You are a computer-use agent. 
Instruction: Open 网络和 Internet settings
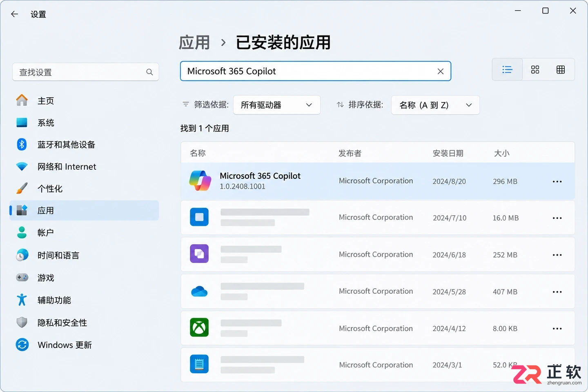click(84, 167)
